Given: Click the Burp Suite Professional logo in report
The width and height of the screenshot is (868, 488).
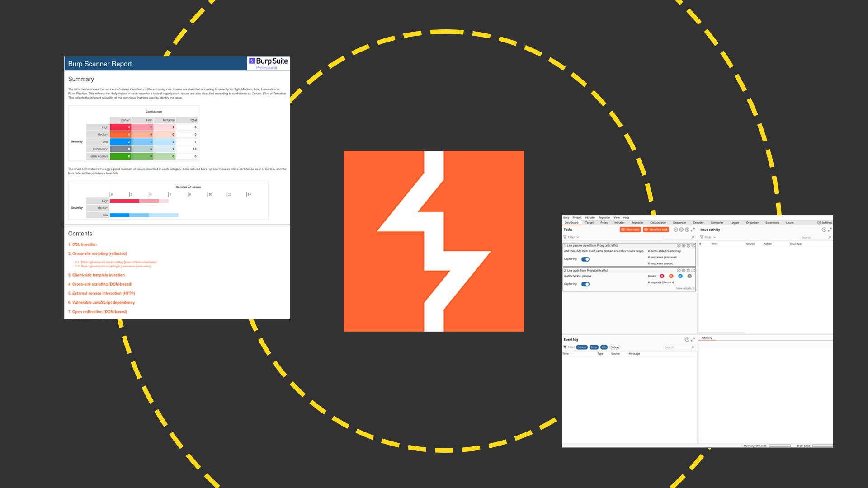Looking at the screenshot, I should pos(268,63).
